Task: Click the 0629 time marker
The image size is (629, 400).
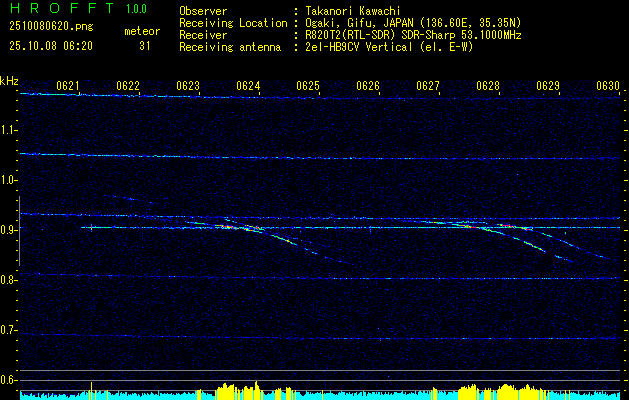Action: click(548, 85)
